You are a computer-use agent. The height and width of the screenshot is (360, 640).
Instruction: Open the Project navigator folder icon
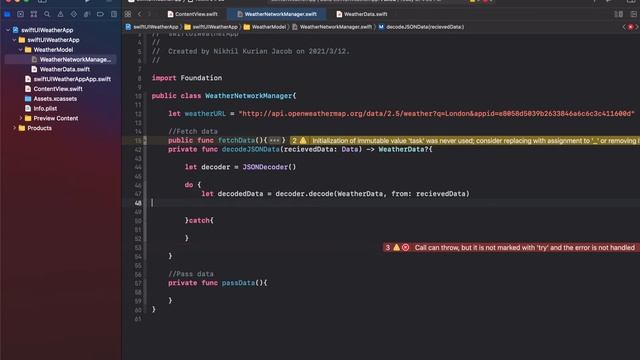pos(7,14)
